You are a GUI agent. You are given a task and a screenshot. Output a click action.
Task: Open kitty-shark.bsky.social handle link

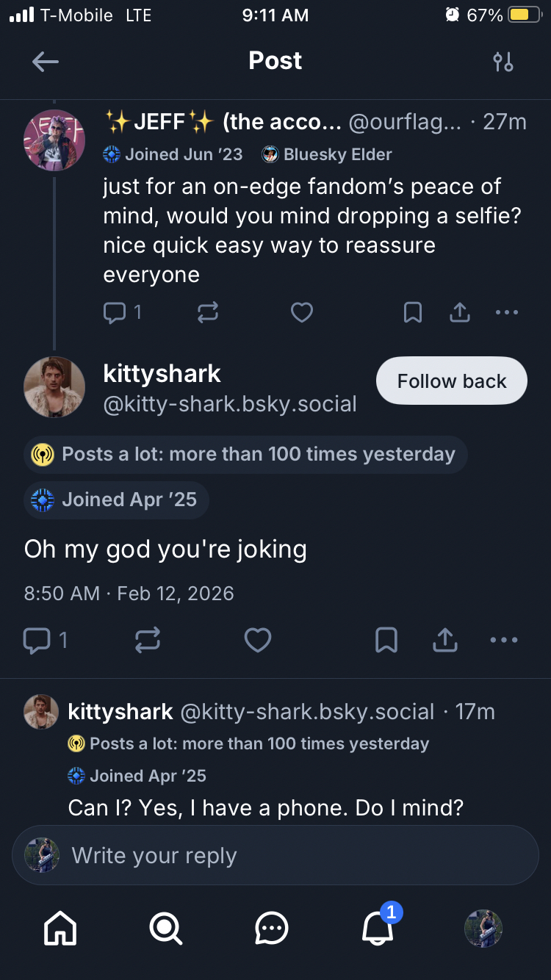(230, 404)
